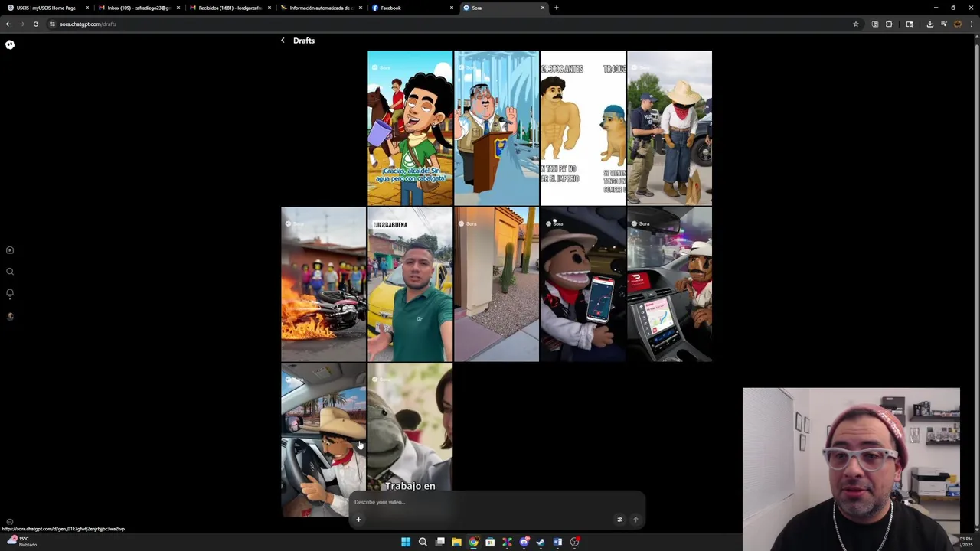980x551 pixels.
Task: Open the browser downloads icon
Action: click(929, 24)
